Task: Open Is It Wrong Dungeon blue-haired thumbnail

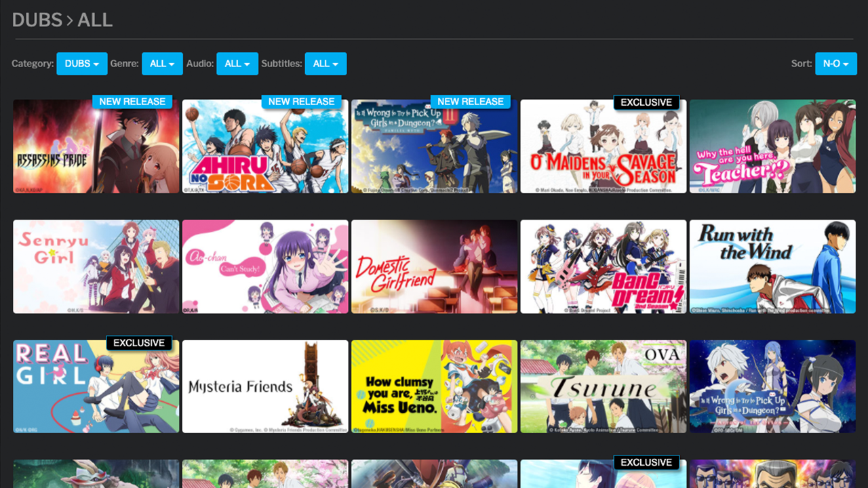Action: tap(772, 386)
